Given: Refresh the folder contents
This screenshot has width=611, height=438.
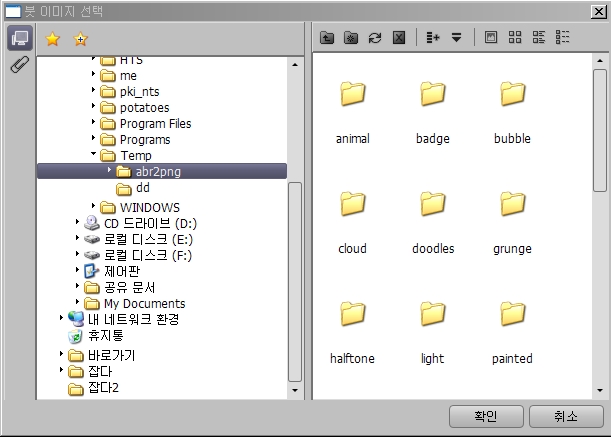Looking at the screenshot, I should 375,38.
